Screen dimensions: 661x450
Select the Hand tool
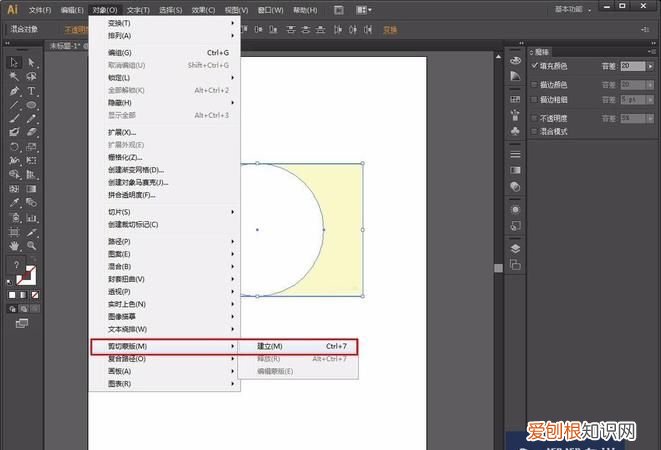coord(14,245)
